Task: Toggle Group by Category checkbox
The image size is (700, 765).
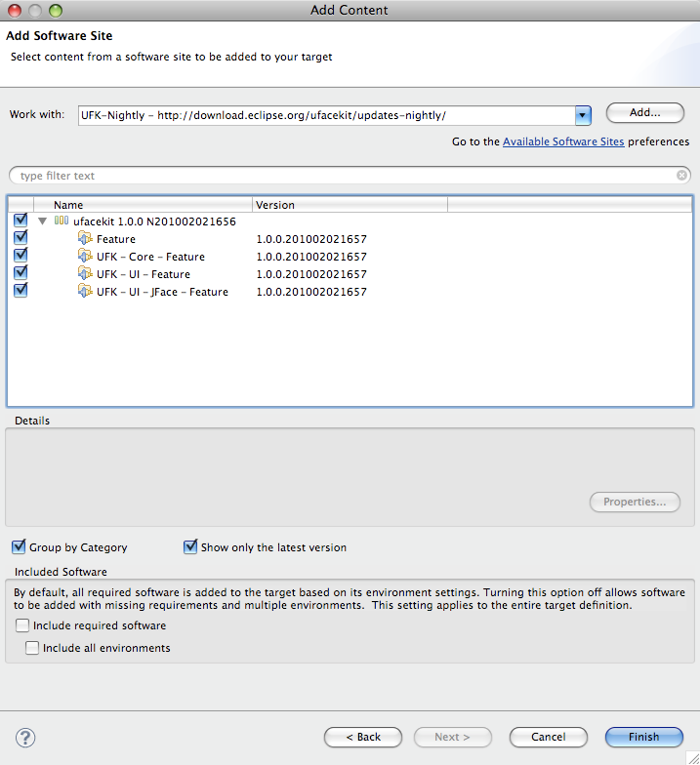Action: coord(19,547)
